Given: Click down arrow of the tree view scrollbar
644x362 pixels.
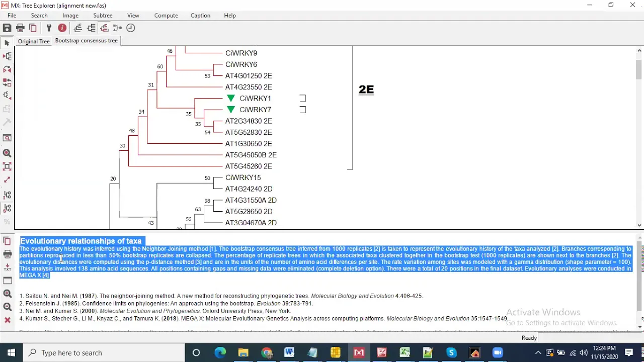Looking at the screenshot, I should point(639,225).
